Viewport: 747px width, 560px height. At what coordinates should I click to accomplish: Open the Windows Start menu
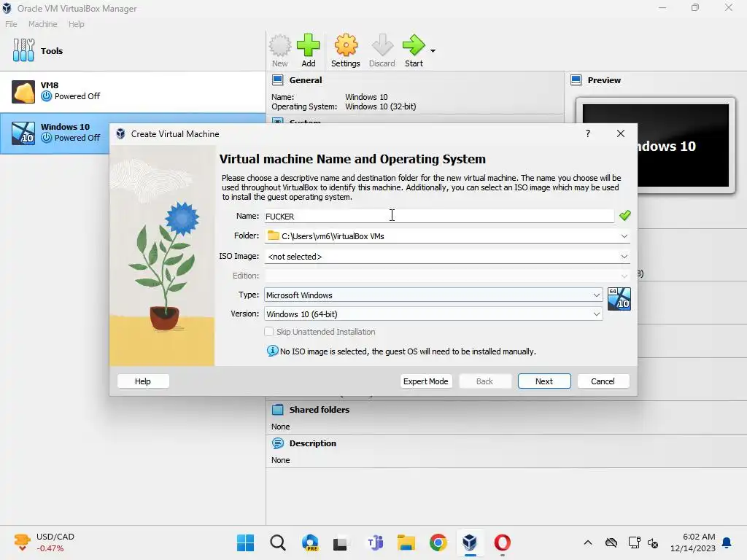(x=245, y=542)
